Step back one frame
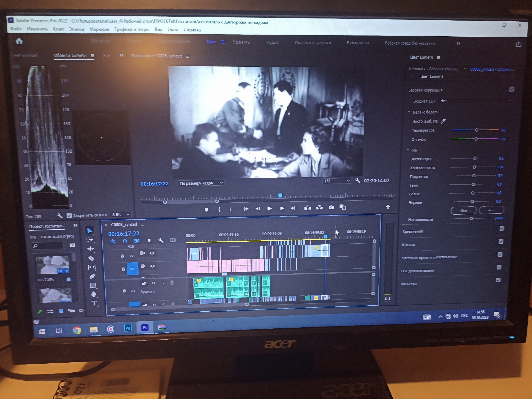The height and width of the screenshot is (399, 532). [x=257, y=208]
